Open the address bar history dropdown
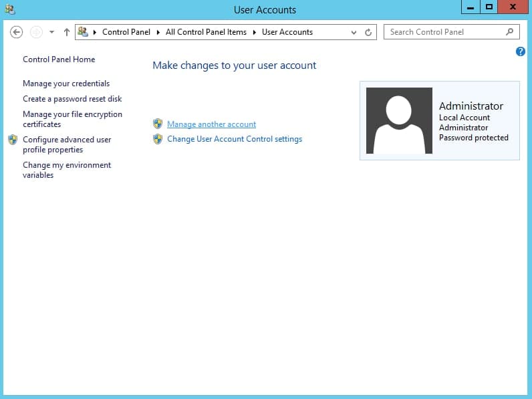The image size is (532, 399). coord(354,33)
